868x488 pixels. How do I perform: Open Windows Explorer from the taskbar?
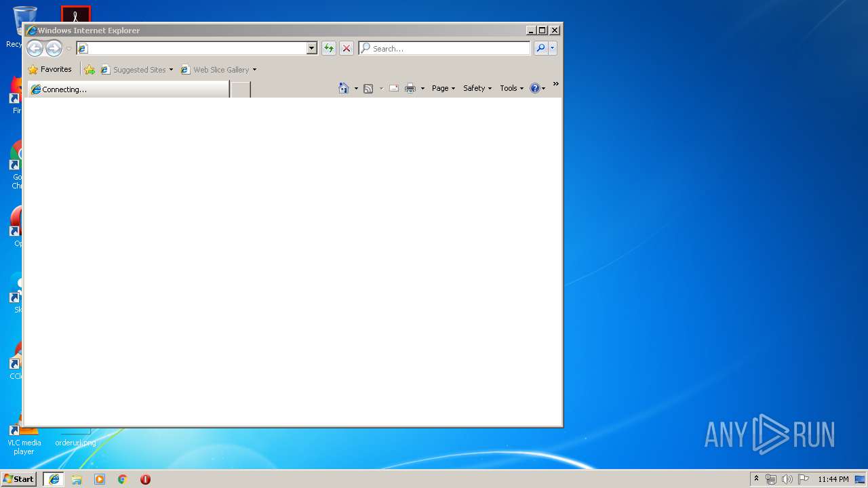77,479
